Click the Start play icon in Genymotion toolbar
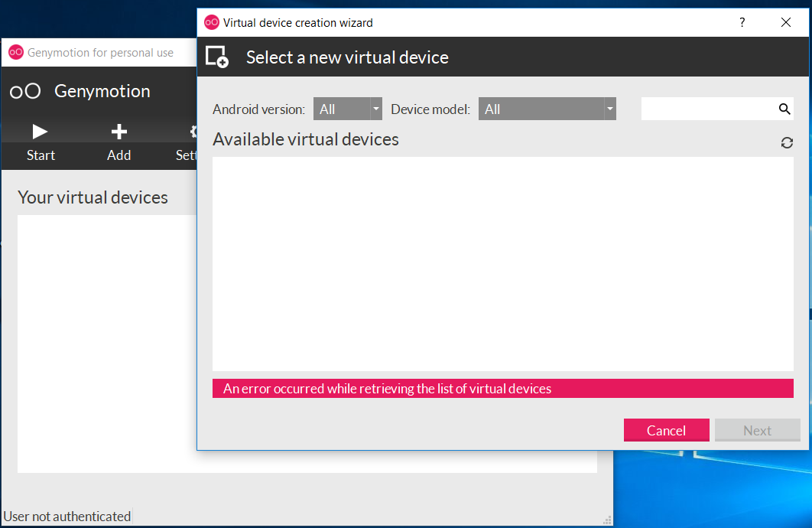 [40, 132]
